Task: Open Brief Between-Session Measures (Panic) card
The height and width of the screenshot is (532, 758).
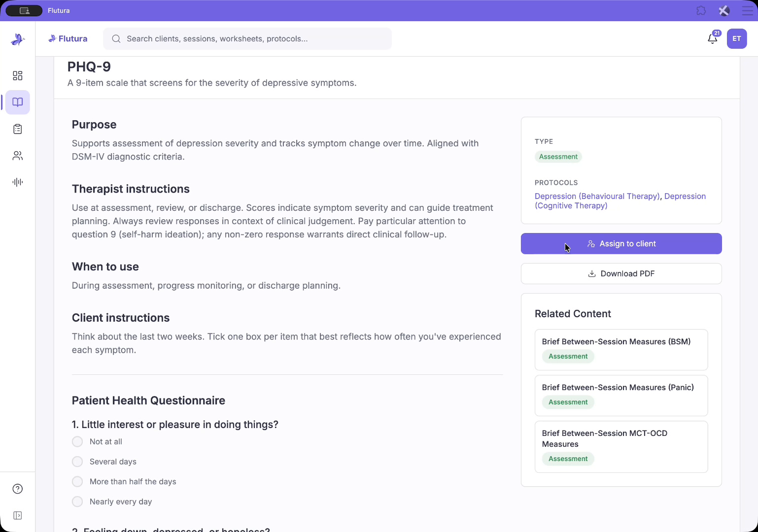Action: pos(621,396)
